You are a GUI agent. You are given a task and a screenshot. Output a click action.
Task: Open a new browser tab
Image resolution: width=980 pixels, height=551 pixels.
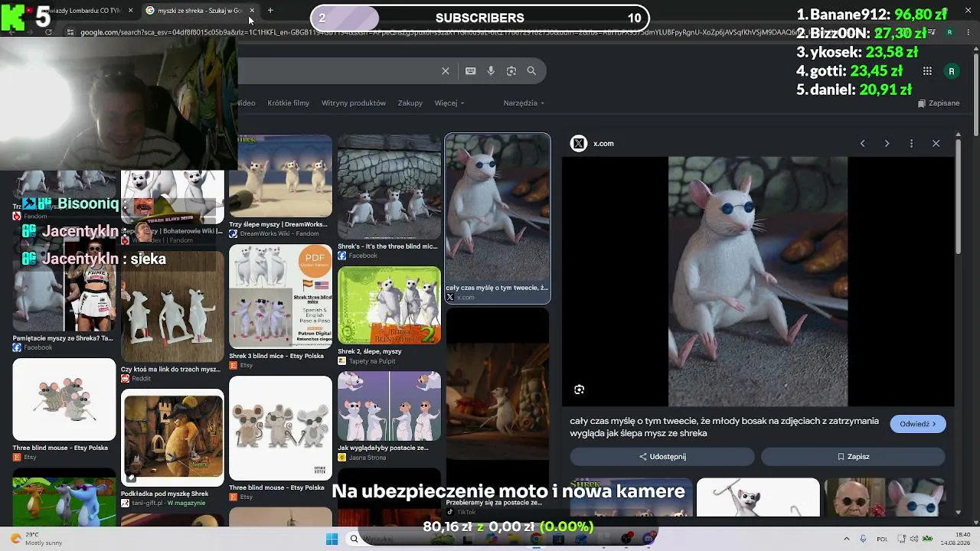270,11
